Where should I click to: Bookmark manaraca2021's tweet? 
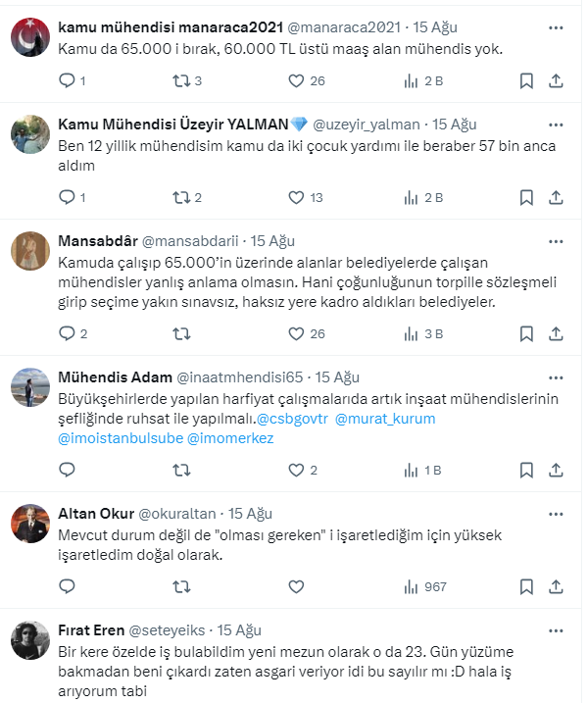click(525, 81)
